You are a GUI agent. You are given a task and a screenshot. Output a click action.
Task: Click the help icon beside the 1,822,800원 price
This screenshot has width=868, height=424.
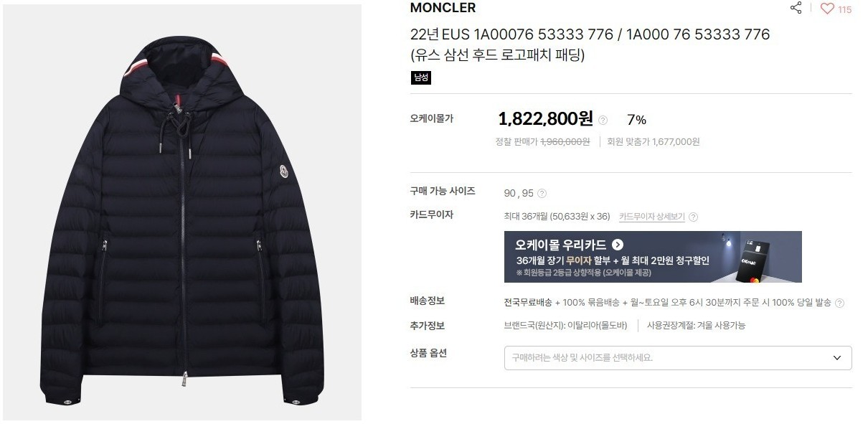point(603,120)
